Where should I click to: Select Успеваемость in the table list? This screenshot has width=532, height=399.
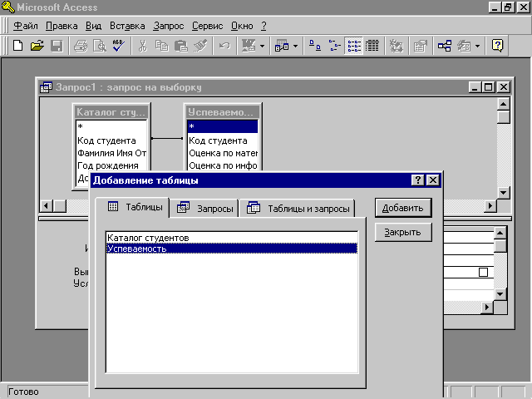click(232, 249)
